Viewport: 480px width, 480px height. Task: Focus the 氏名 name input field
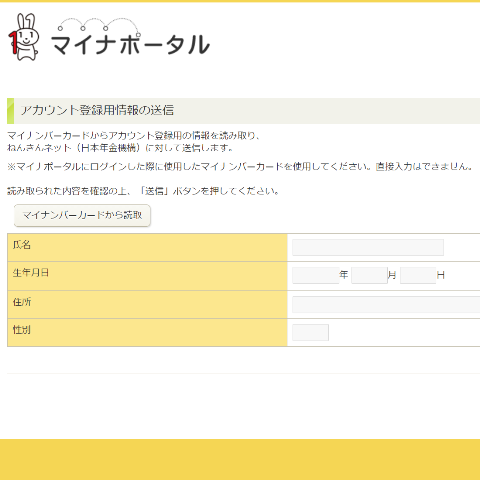click(368, 247)
